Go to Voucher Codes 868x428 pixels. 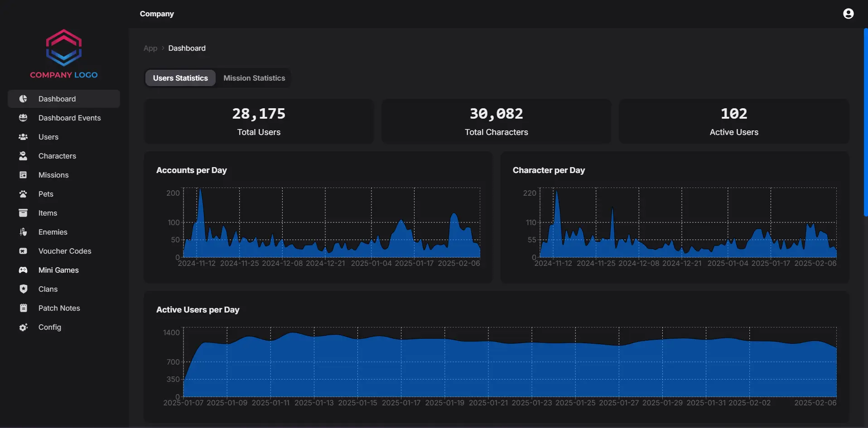[x=64, y=251]
